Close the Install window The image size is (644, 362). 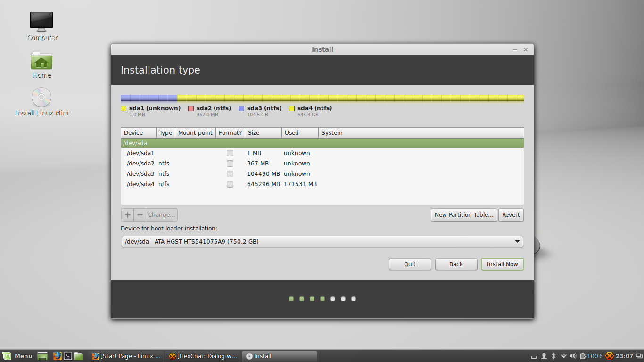pos(525,49)
